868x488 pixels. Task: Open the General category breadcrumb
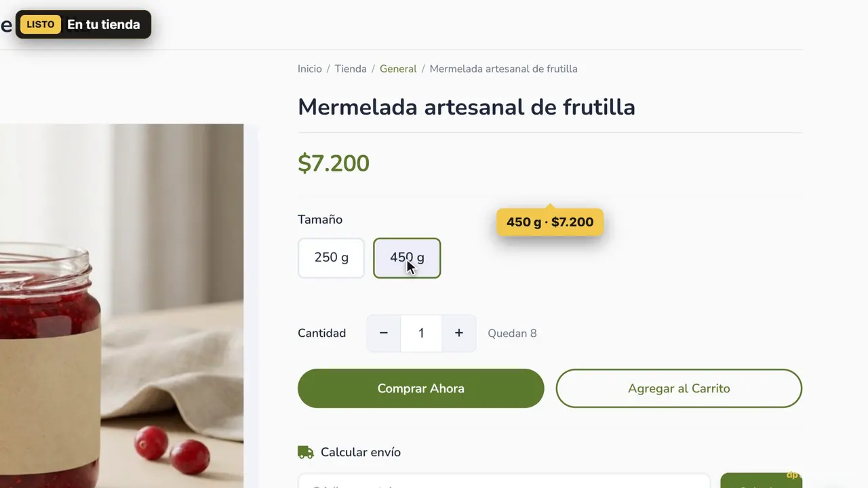398,68
